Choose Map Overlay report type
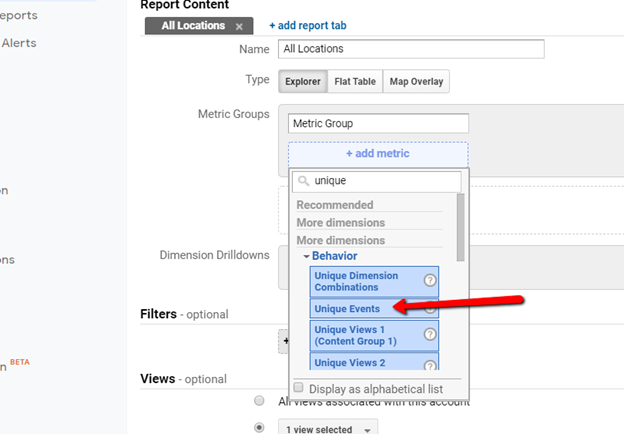 (x=416, y=82)
